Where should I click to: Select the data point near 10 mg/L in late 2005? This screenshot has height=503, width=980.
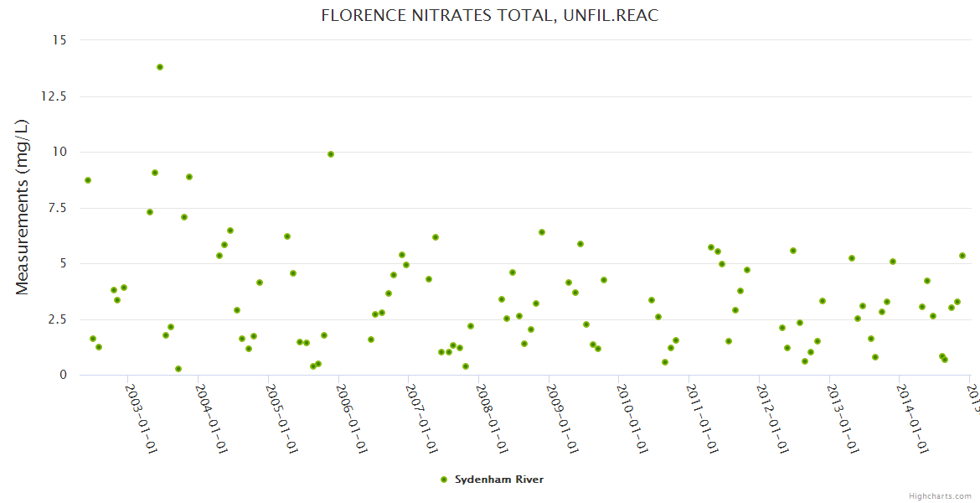(x=331, y=154)
